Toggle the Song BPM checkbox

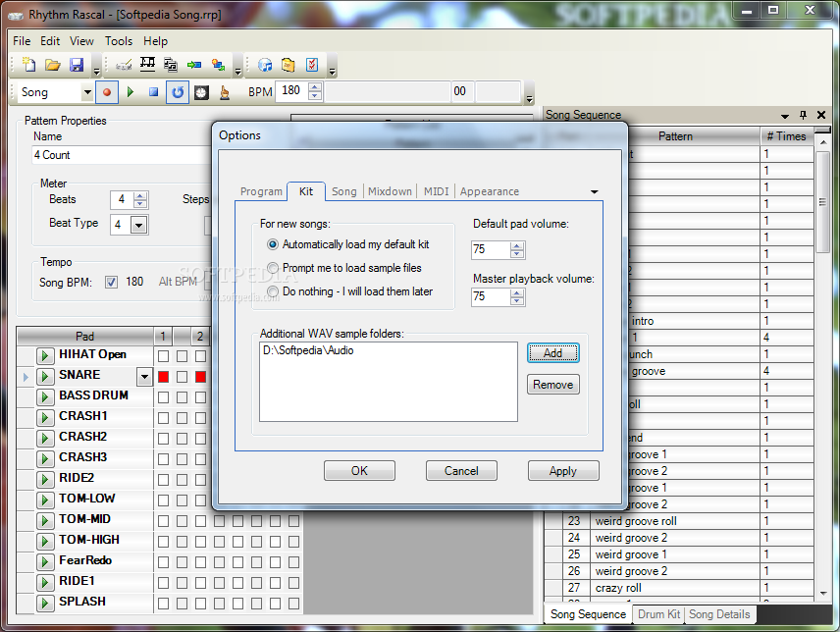(x=111, y=283)
